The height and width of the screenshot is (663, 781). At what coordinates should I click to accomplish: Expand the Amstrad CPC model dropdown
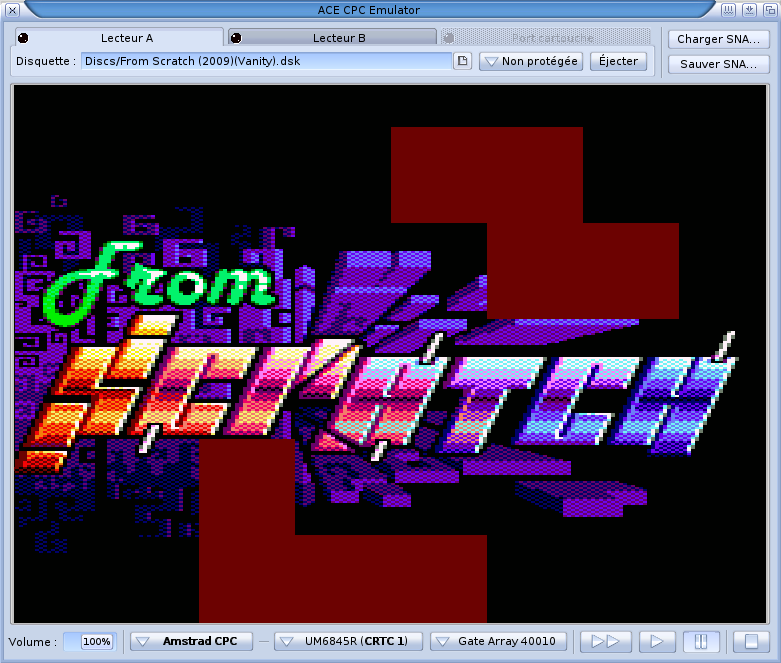point(192,641)
